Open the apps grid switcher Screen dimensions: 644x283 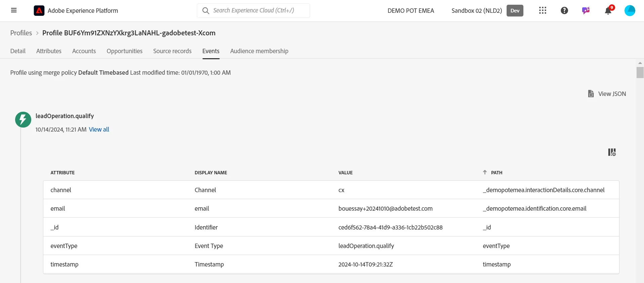[543, 10]
